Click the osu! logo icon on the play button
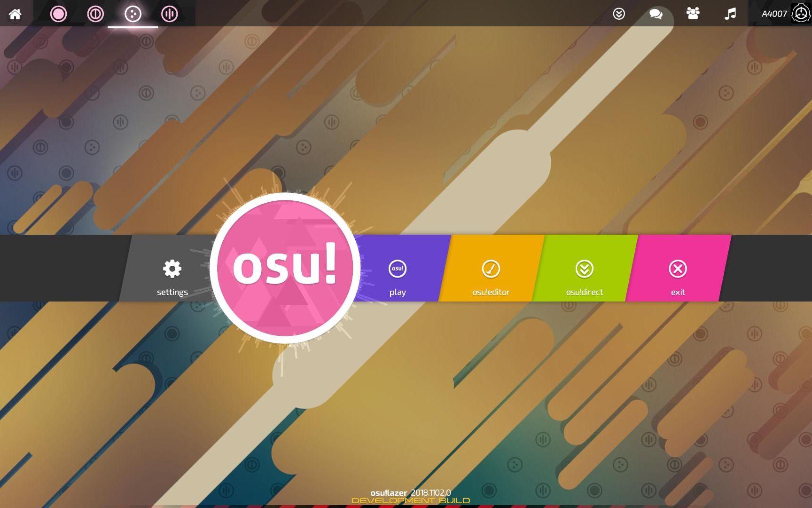The width and height of the screenshot is (812, 508). coord(397,269)
